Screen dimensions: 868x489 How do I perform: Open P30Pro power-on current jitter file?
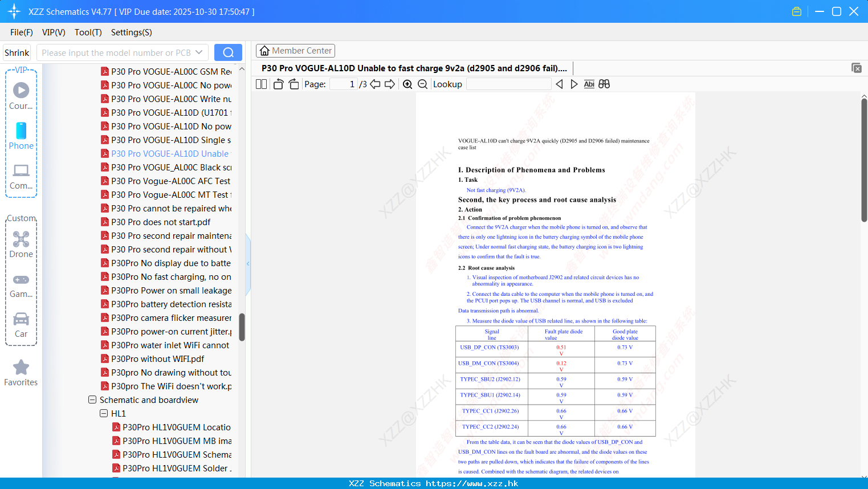coord(166,331)
